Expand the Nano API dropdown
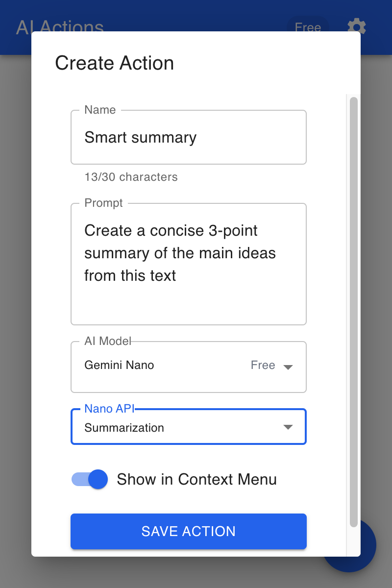This screenshot has height=588, width=392. coord(288,427)
